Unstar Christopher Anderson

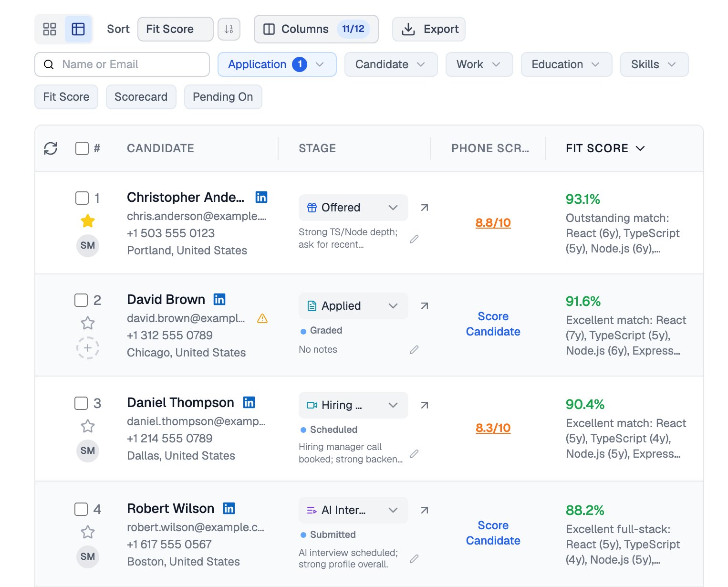point(88,221)
